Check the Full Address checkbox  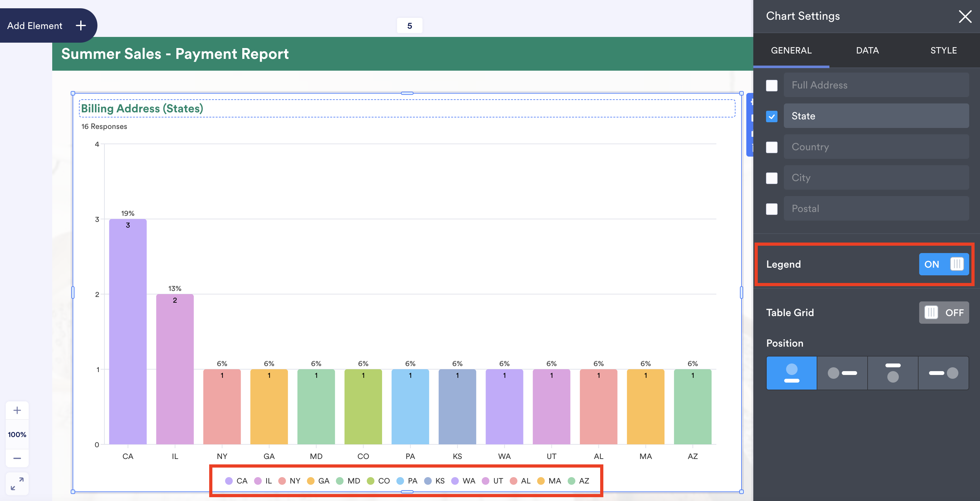click(771, 85)
